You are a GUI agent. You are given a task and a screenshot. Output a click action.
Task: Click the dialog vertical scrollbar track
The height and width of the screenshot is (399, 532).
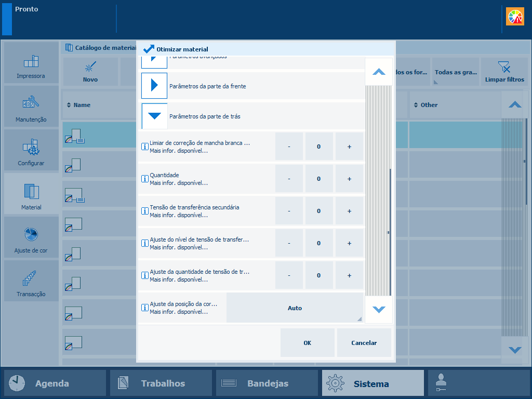[379, 190]
